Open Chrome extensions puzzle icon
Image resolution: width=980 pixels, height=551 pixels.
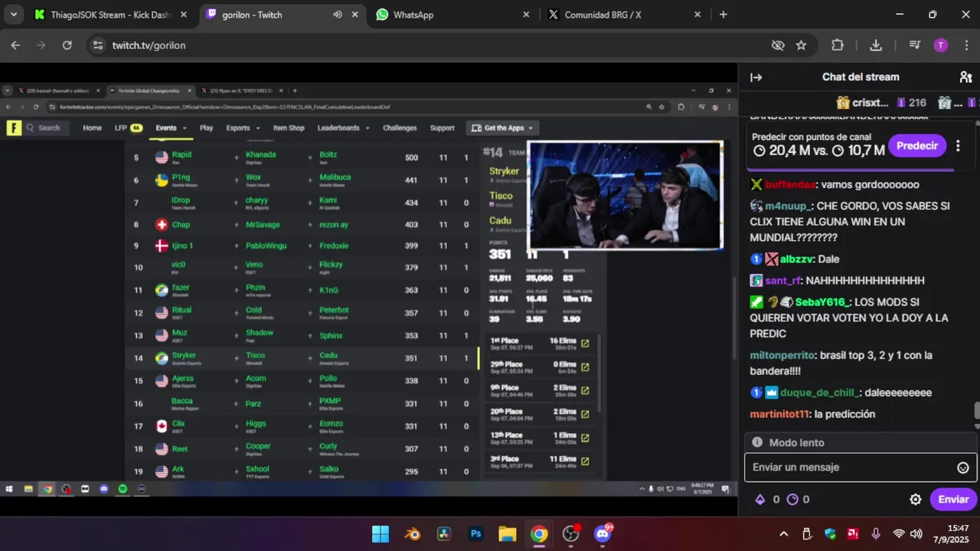(838, 45)
